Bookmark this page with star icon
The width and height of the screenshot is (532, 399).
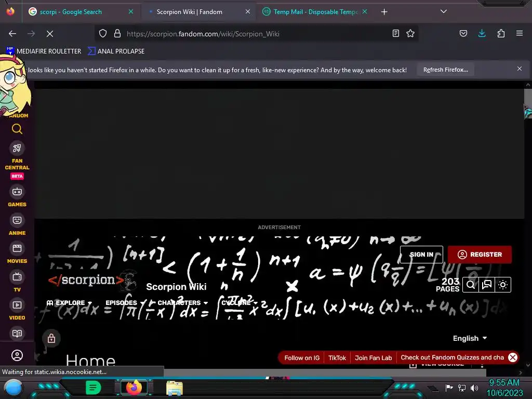[410, 33]
